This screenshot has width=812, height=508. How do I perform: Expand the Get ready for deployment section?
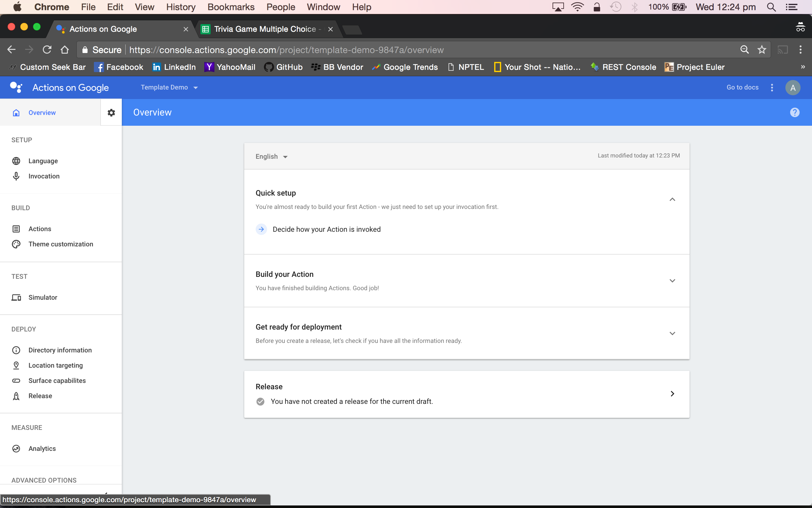[x=672, y=333]
